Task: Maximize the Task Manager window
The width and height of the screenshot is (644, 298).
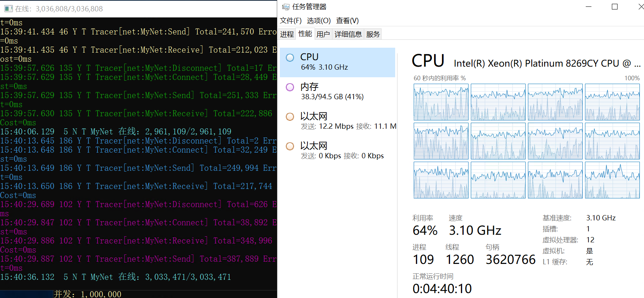Action: (x=615, y=7)
